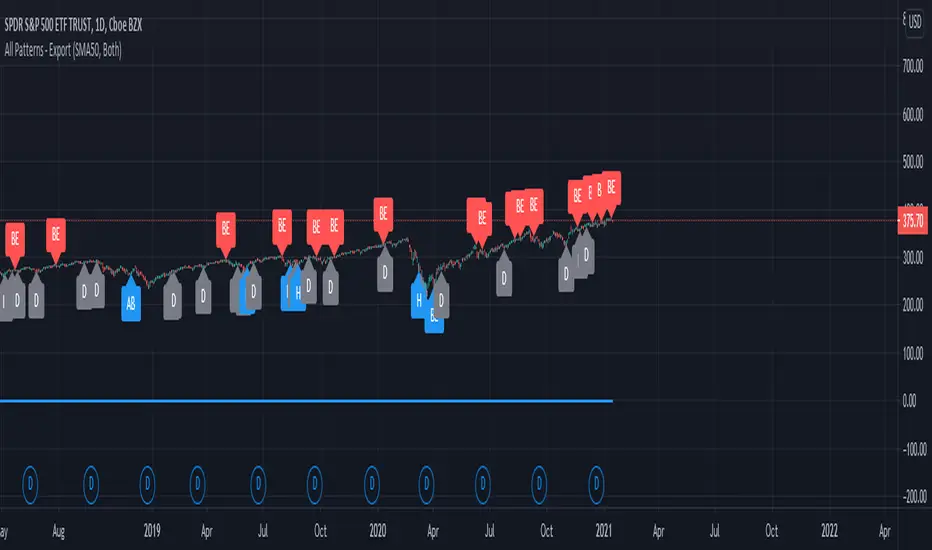Click the 600.00 price axis label
Image resolution: width=932 pixels, height=550 pixels.
pos(913,114)
